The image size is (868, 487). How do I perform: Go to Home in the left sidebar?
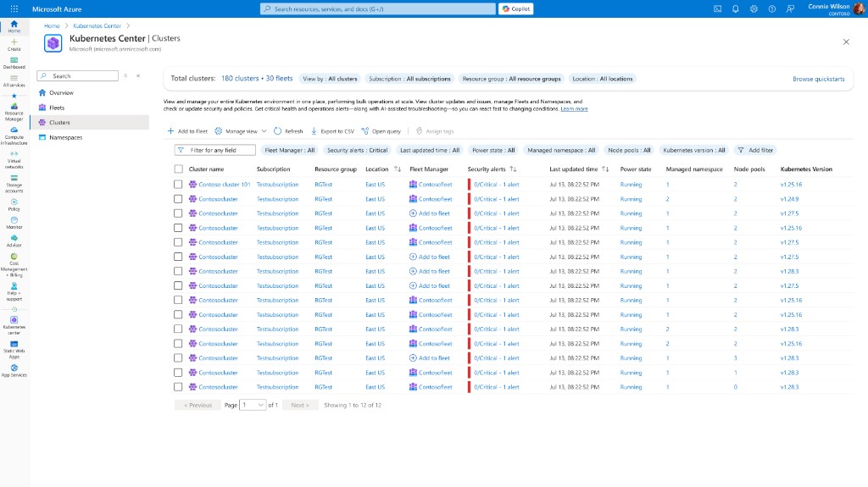[x=14, y=26]
